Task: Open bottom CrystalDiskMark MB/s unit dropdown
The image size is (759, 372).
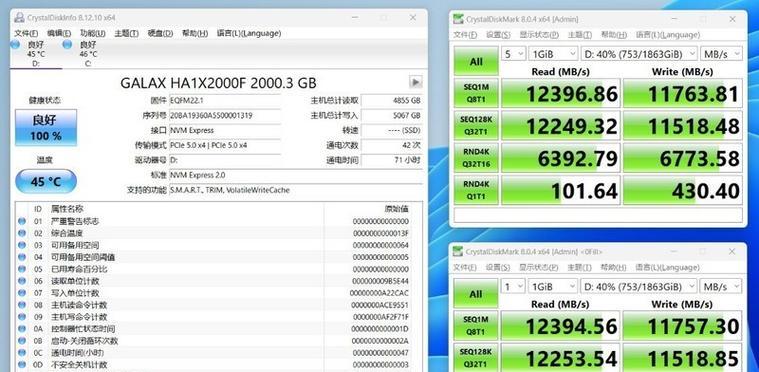Action: coord(721,286)
